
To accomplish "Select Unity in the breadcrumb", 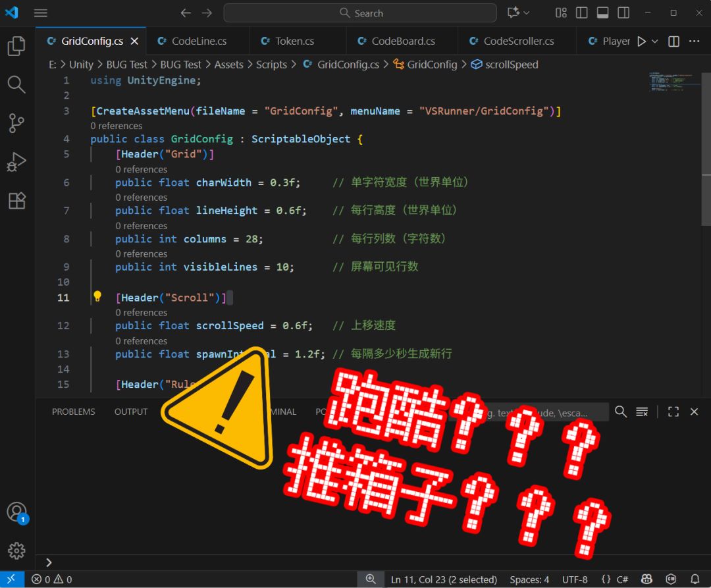I will coord(81,65).
